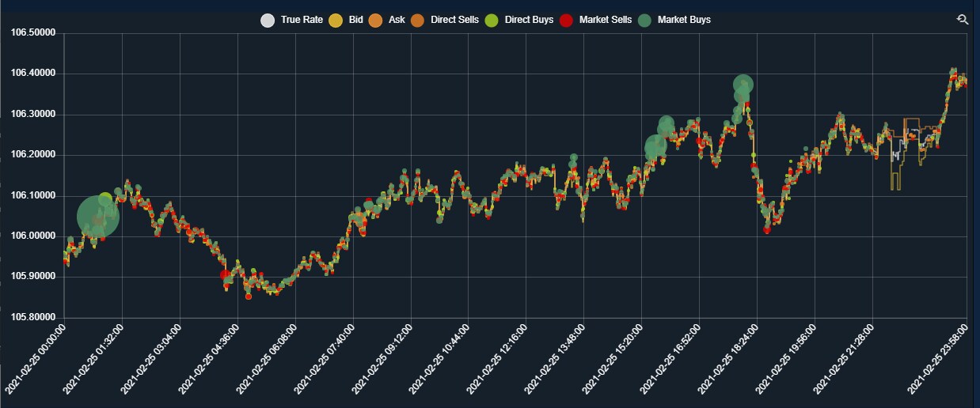Click the Market Sells text label
The width and height of the screenshot is (980, 408).
click(606, 20)
